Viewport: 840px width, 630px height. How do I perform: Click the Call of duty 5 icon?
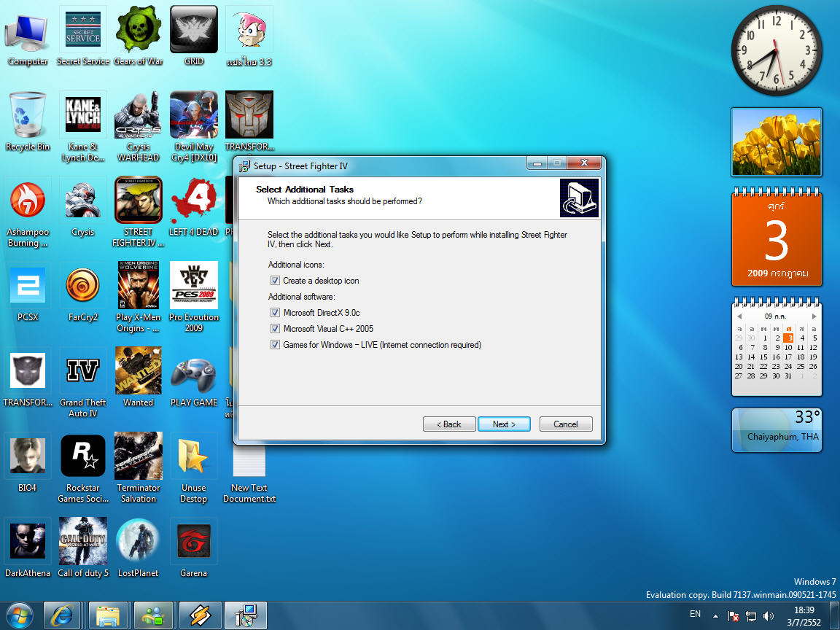tap(83, 548)
